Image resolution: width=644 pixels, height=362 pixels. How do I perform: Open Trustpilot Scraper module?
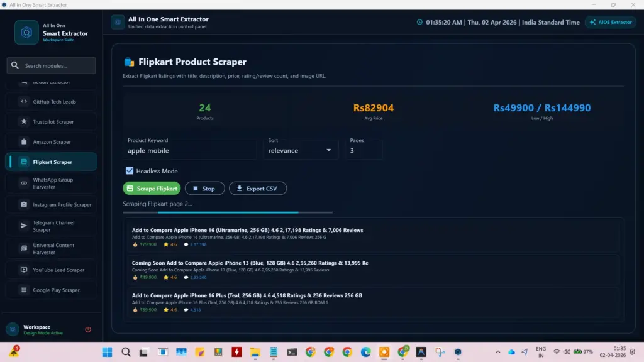pos(52,121)
